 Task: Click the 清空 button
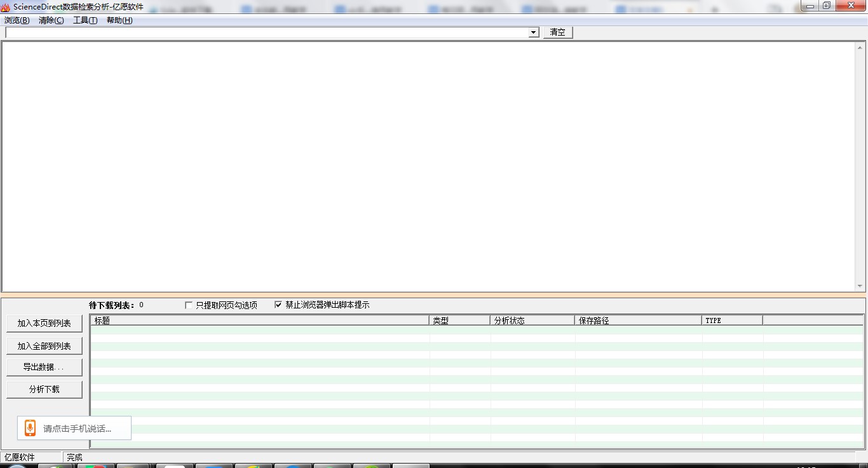[x=558, y=32]
